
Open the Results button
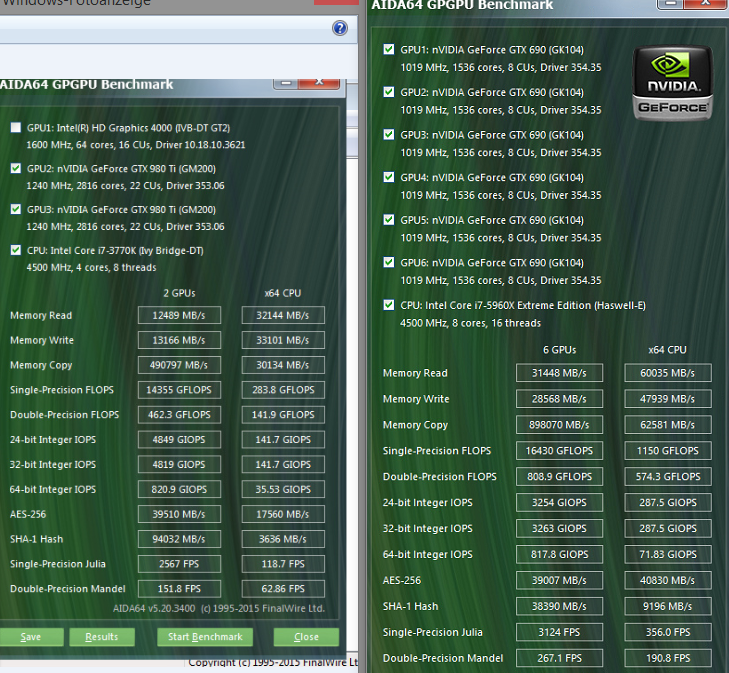coord(101,637)
